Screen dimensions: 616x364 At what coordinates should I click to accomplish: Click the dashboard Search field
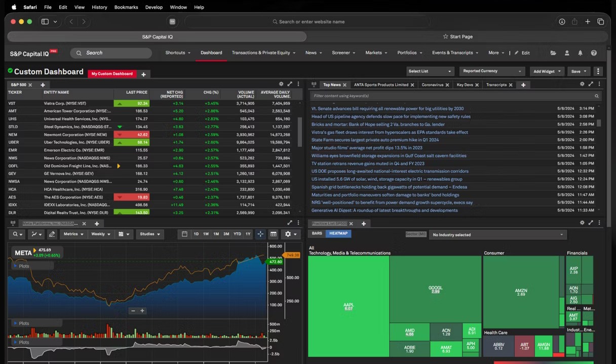111,53
